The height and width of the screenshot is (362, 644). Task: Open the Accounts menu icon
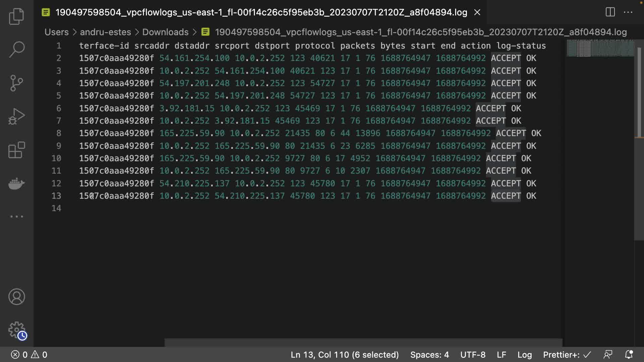(16, 297)
